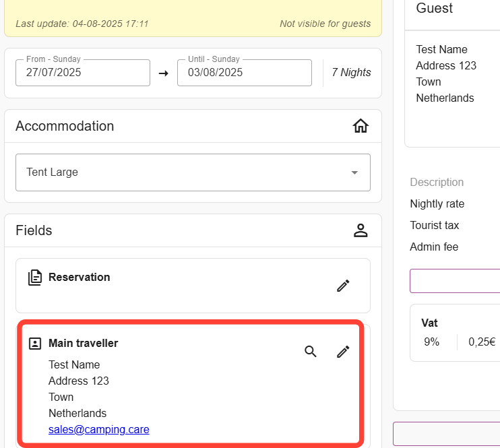Click the Tourist tax description row
This screenshot has width=500, height=448.
(x=435, y=226)
